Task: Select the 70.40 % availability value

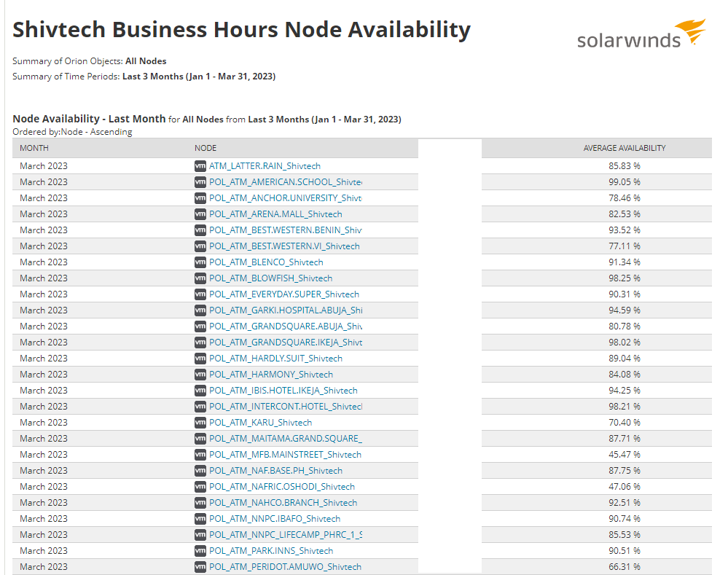Action: tap(625, 422)
